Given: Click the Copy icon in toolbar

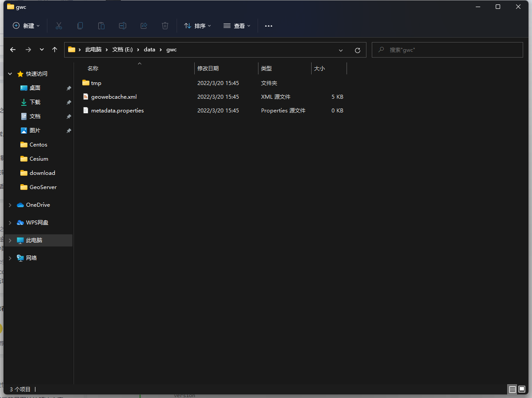Looking at the screenshot, I should [80, 26].
